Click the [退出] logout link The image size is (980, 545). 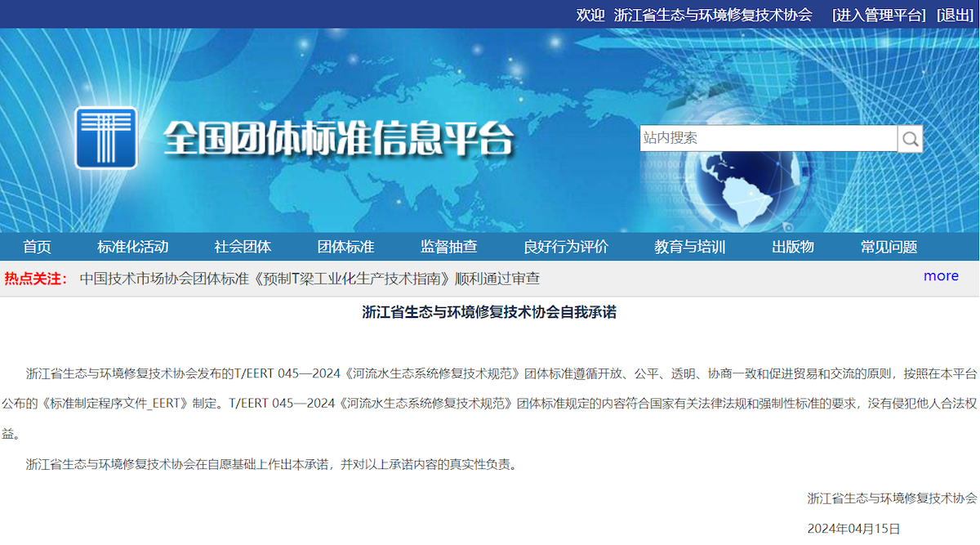(x=955, y=15)
